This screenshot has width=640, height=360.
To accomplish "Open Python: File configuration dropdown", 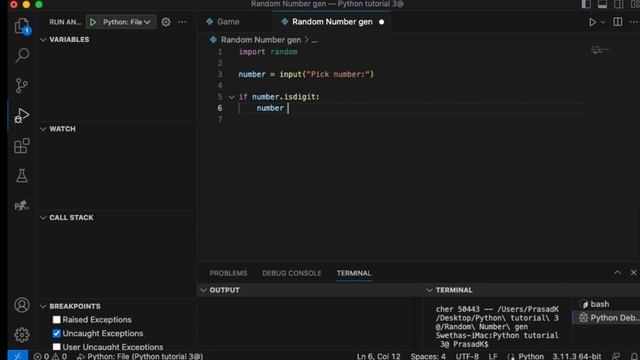I will 127,22.
